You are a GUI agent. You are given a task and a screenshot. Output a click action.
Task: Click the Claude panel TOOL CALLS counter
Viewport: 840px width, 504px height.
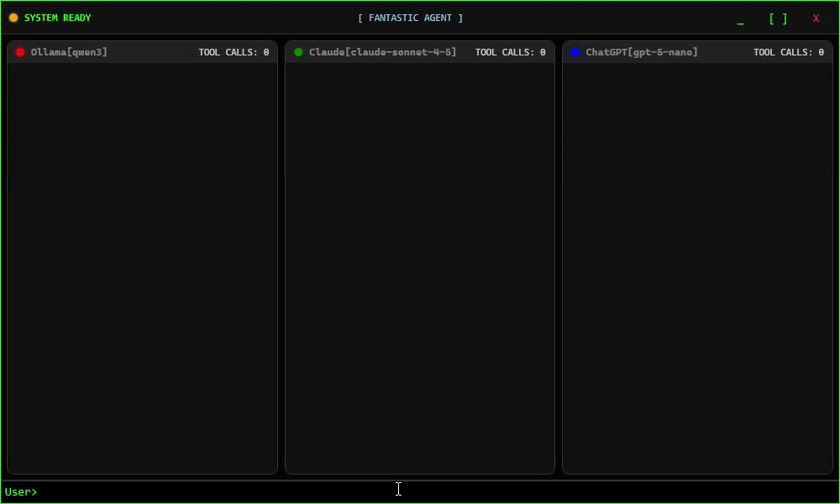click(510, 52)
